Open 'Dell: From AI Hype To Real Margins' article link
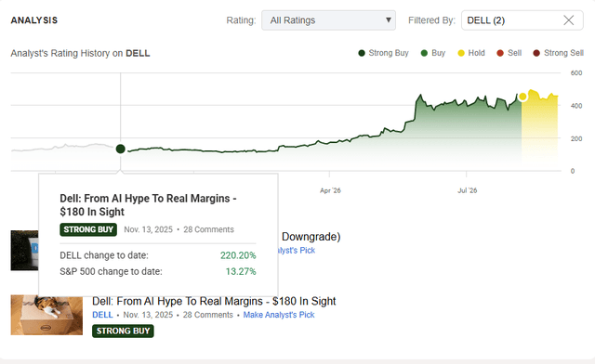This screenshot has width=595, height=364. point(214,301)
